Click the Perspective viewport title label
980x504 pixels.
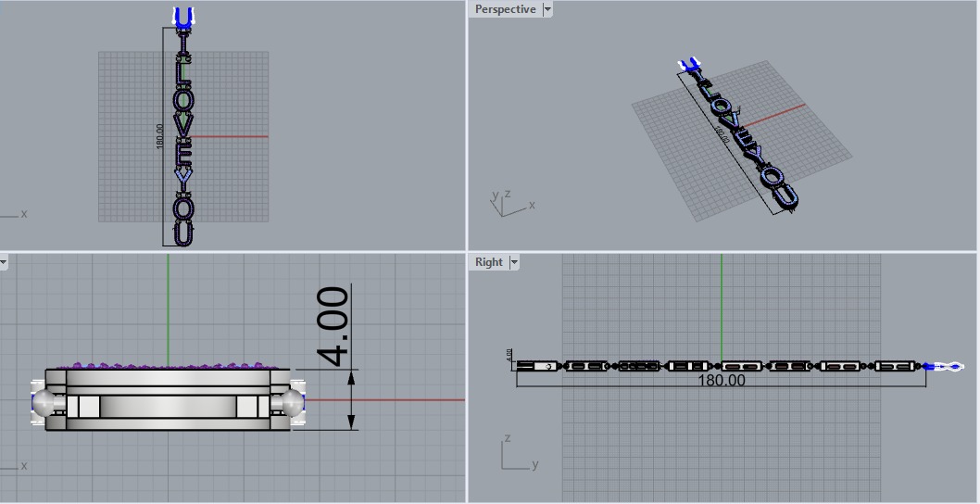505,9
